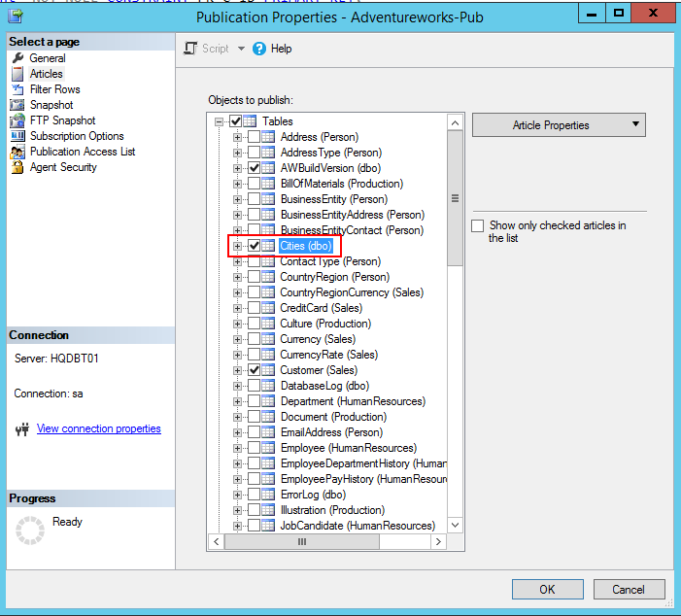Open the Subscription Options page
This screenshot has width=681, height=616.
77,136
